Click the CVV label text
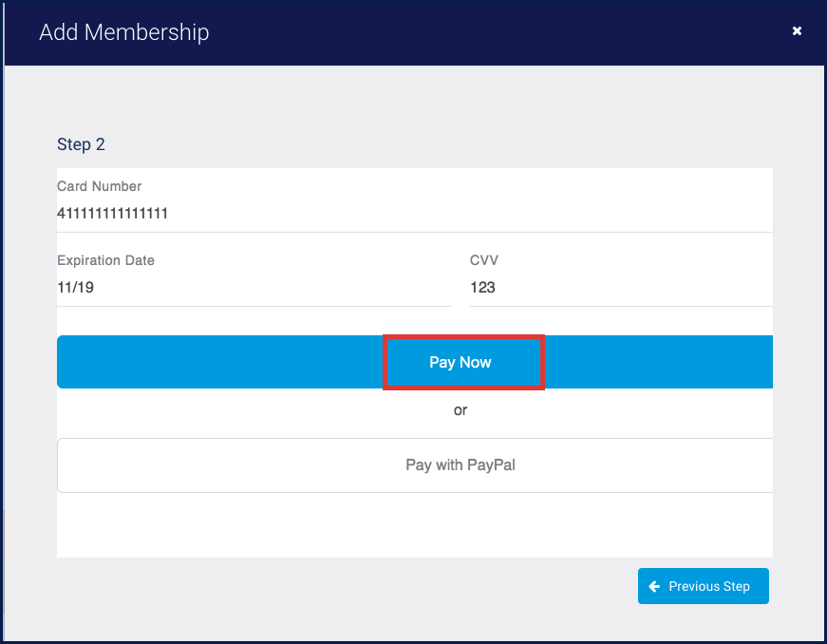The height and width of the screenshot is (644, 827). coord(484,260)
